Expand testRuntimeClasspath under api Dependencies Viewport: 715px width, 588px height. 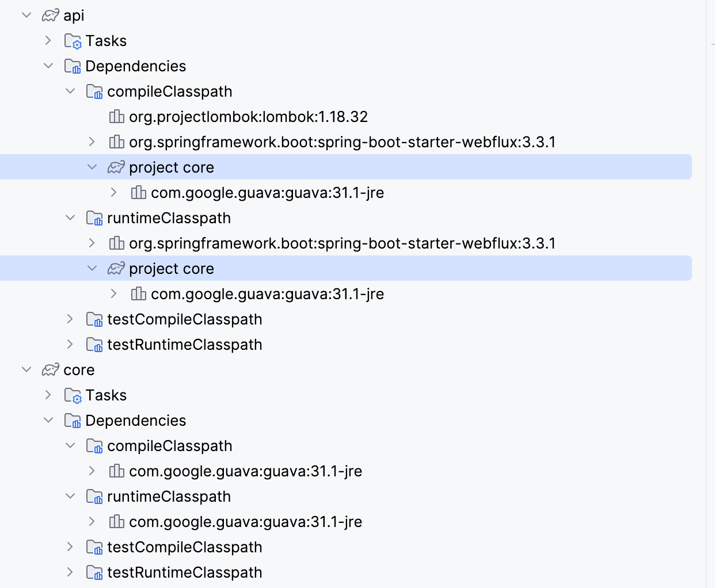(70, 345)
